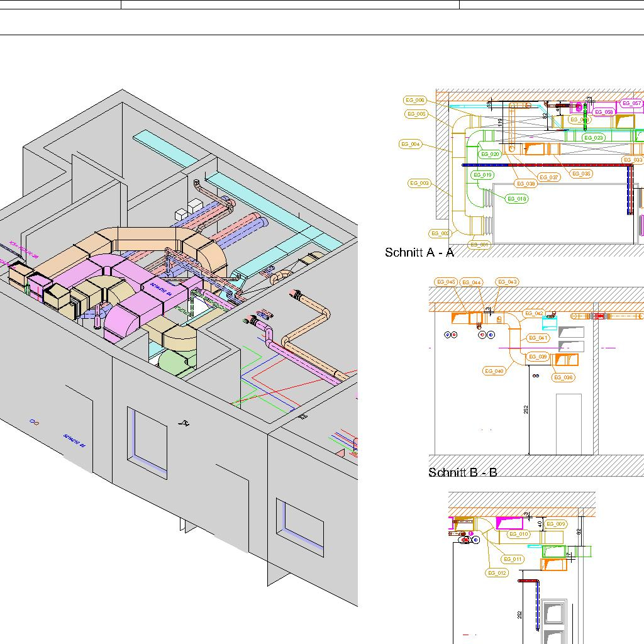
Task: Select the EG_042 annotation tag
Action: (x=534, y=313)
